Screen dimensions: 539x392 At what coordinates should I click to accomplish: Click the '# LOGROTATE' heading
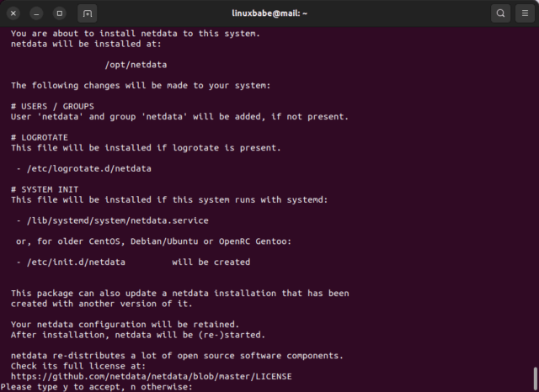pyautogui.click(x=40, y=137)
